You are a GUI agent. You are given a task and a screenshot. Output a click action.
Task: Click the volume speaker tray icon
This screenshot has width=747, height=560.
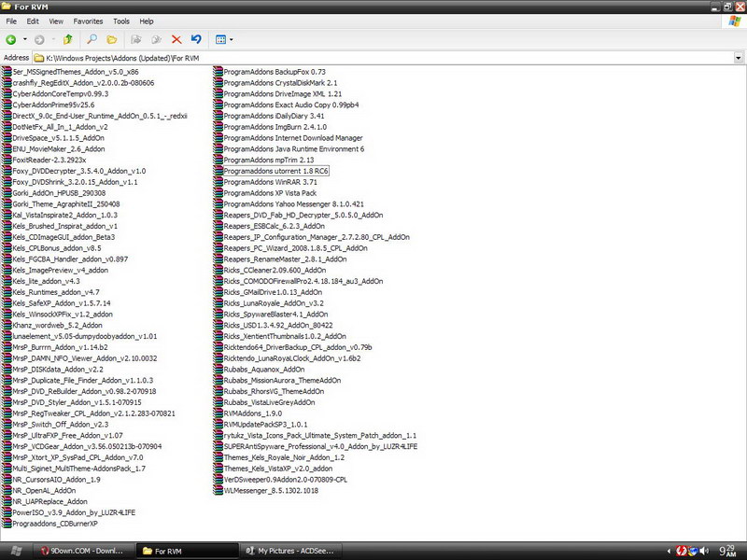coord(705,551)
